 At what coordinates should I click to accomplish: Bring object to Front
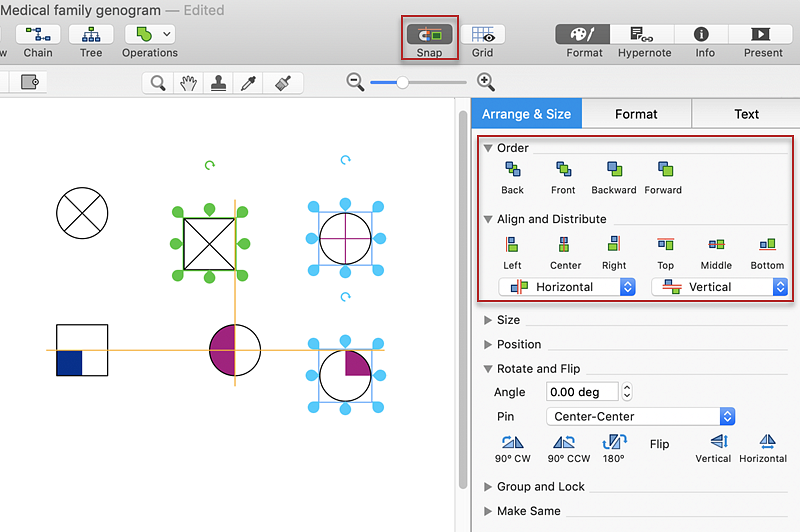point(563,178)
